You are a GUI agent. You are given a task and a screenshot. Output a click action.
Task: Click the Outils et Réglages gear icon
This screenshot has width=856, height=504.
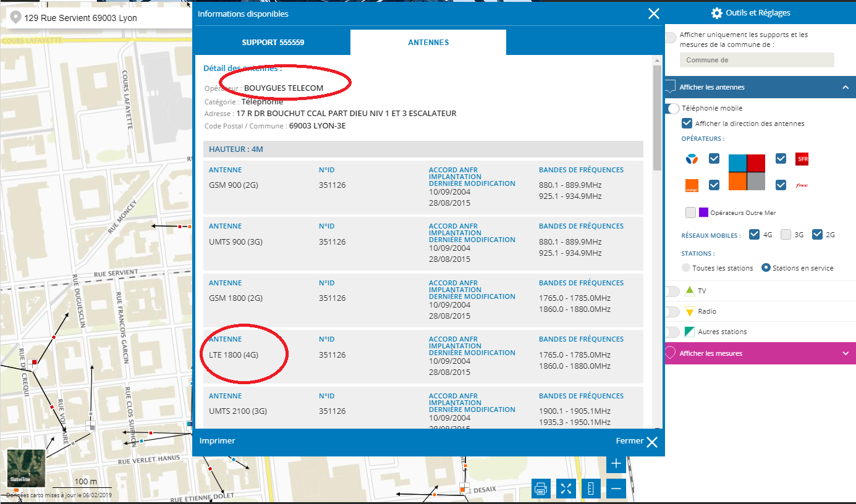717,13
